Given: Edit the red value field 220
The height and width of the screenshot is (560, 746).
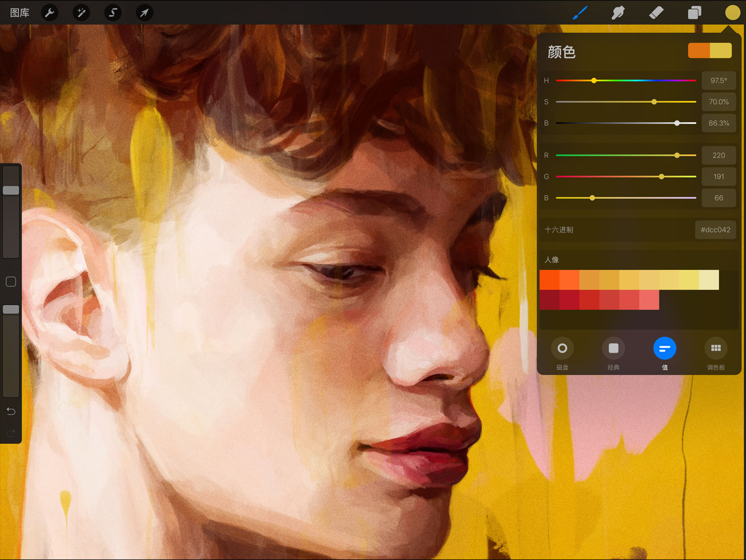Looking at the screenshot, I should pyautogui.click(x=719, y=155).
